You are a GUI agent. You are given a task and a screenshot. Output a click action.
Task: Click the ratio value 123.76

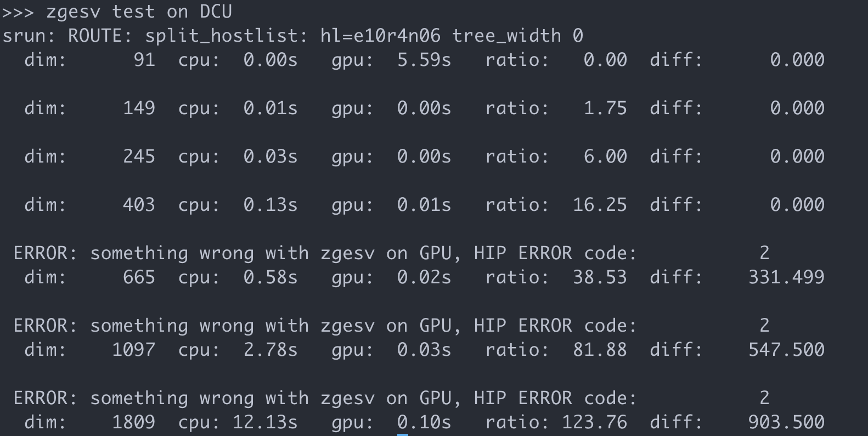coord(594,422)
